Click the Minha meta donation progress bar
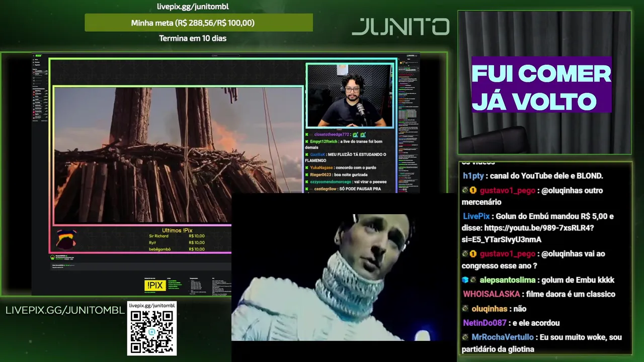 (x=199, y=23)
